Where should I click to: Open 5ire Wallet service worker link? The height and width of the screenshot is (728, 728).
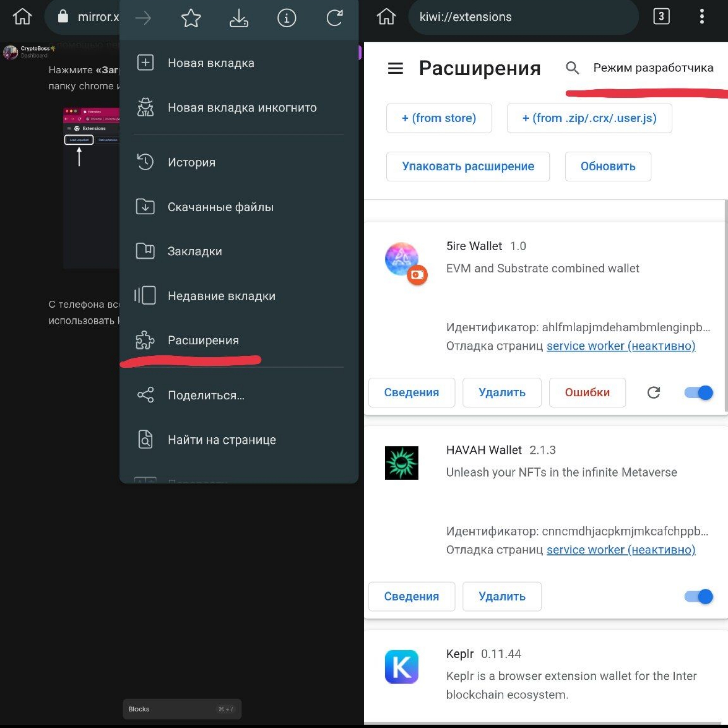click(x=620, y=346)
